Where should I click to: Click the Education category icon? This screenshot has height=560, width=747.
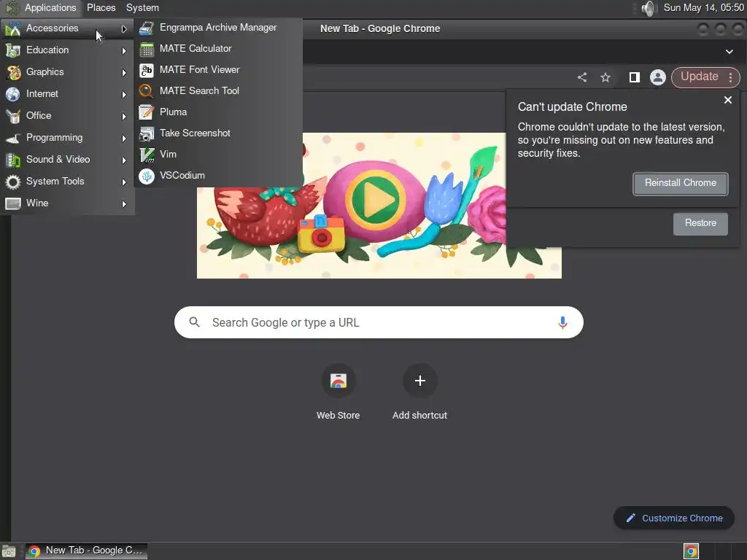[13, 50]
